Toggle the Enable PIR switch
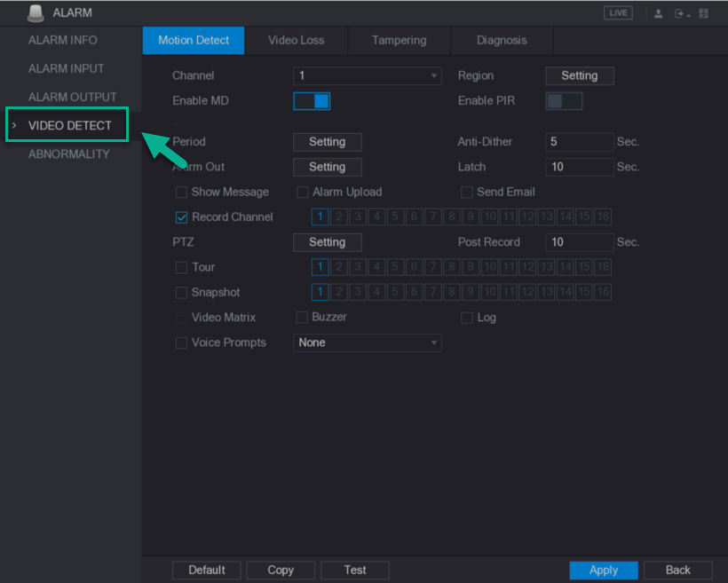This screenshot has height=583, width=728. 564,101
